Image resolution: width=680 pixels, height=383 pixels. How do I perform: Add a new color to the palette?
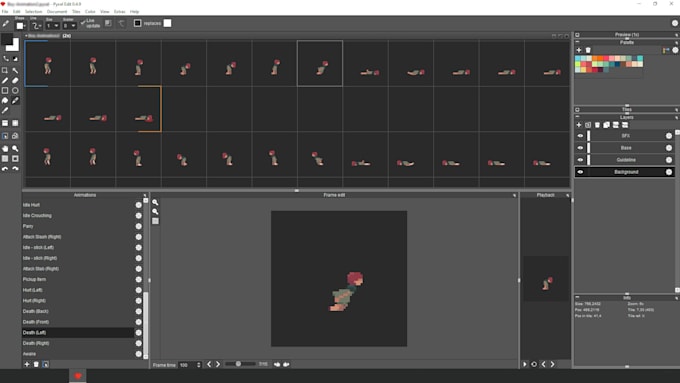click(579, 50)
